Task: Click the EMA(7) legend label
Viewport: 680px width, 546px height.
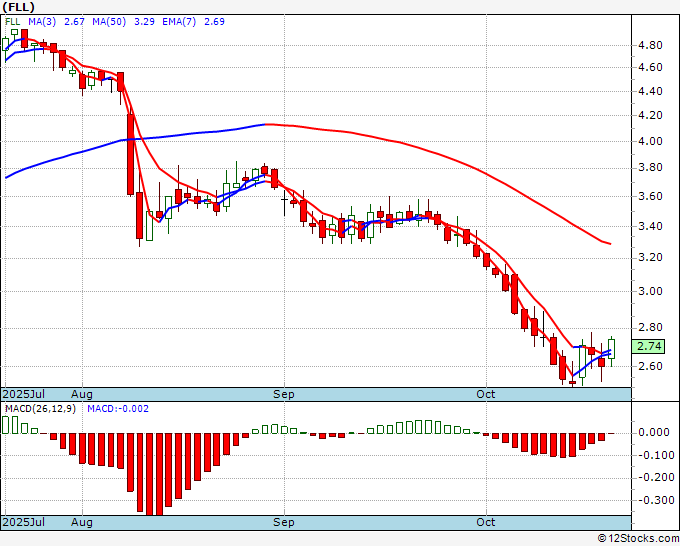Action: coord(179,22)
